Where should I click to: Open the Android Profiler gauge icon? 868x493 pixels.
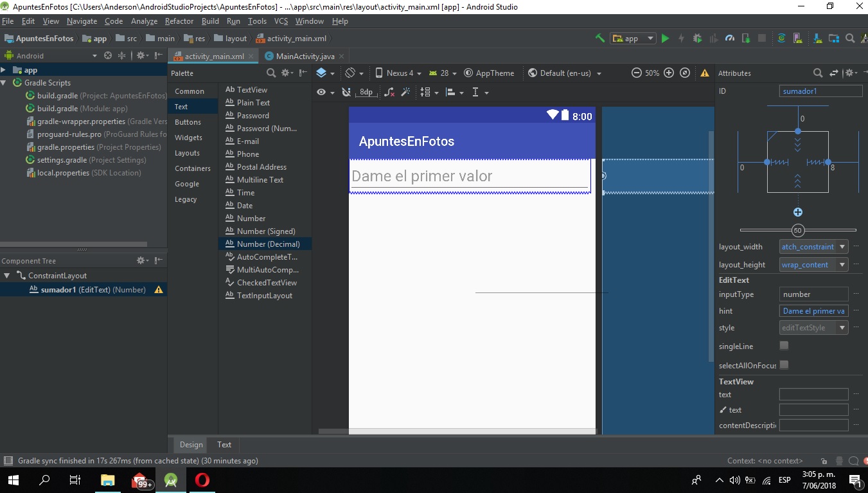pyautogui.click(x=729, y=39)
